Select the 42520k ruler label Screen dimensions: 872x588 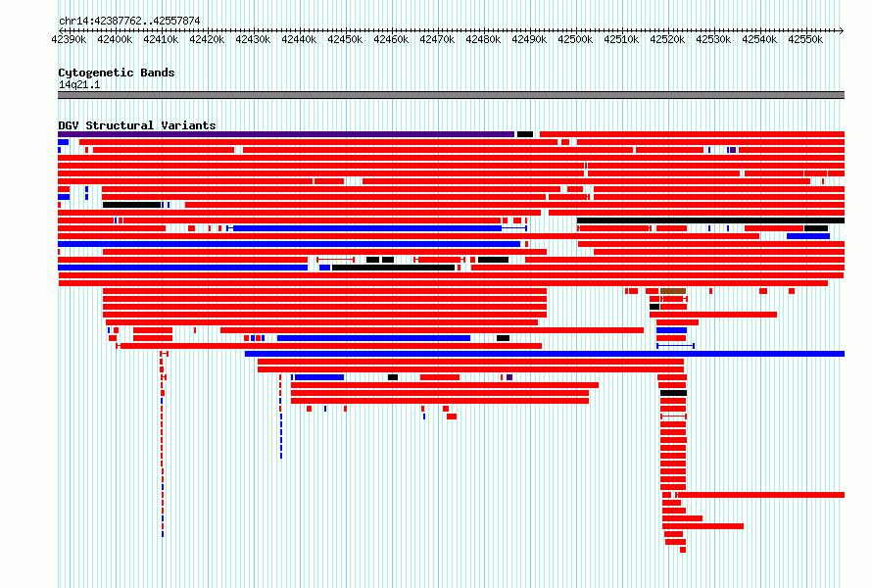pyautogui.click(x=667, y=39)
